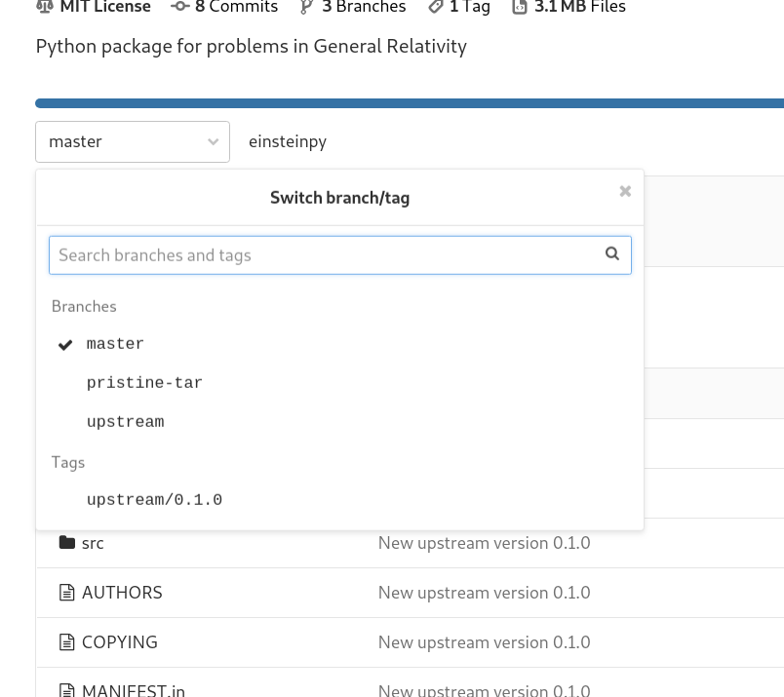
Task: Select the upstream branch
Action: 125,421
